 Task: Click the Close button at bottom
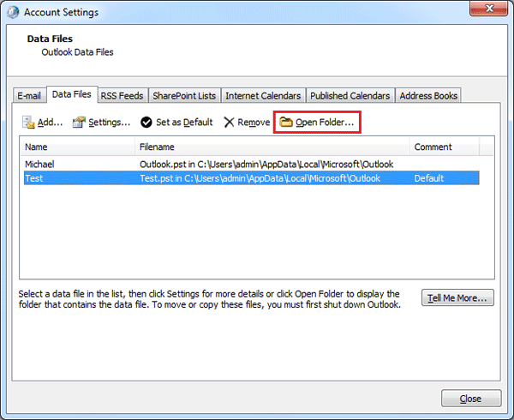(x=471, y=399)
